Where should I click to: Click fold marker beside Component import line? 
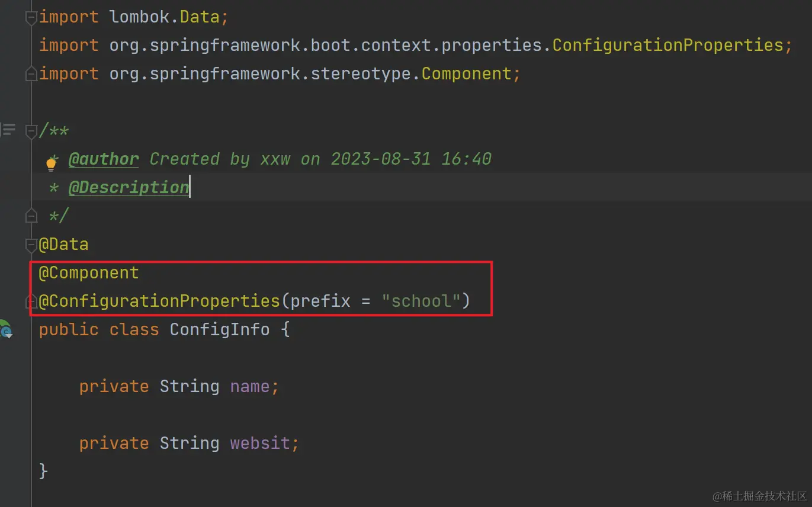point(31,74)
